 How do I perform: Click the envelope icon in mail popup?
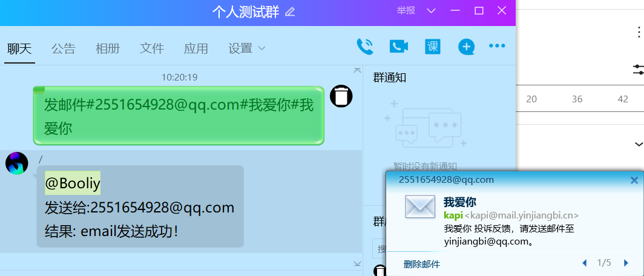[x=419, y=207]
